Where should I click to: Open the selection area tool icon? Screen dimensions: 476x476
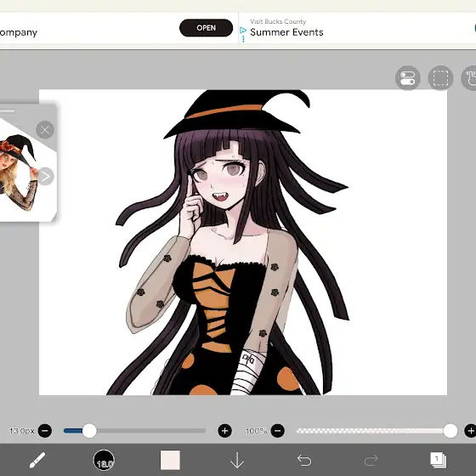click(440, 78)
